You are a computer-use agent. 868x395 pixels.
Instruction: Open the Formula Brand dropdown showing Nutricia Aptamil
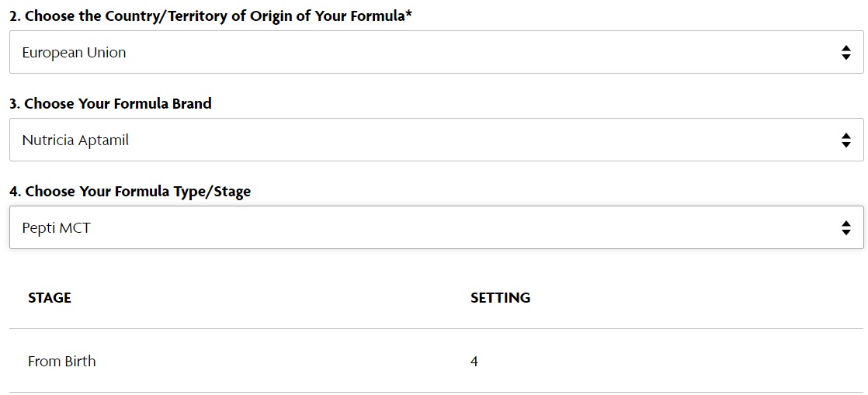pos(436,140)
